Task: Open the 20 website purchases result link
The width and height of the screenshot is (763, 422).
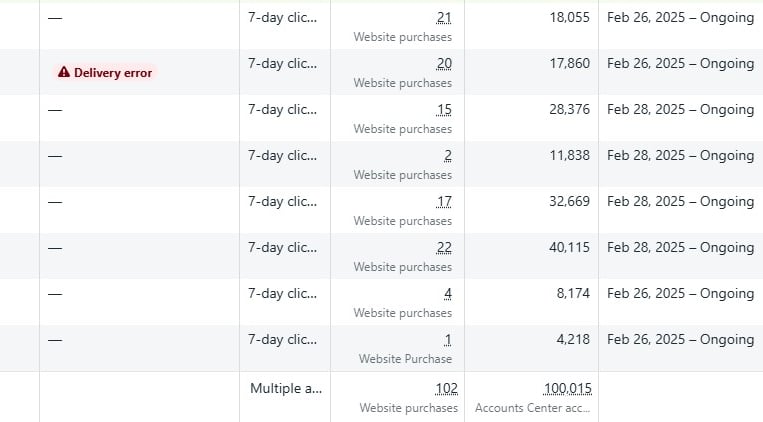Action: [444, 64]
